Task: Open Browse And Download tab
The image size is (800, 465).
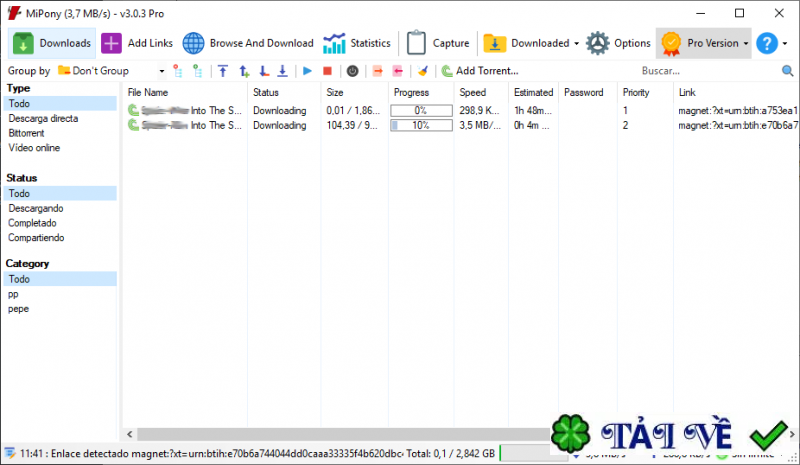Action: [x=248, y=43]
